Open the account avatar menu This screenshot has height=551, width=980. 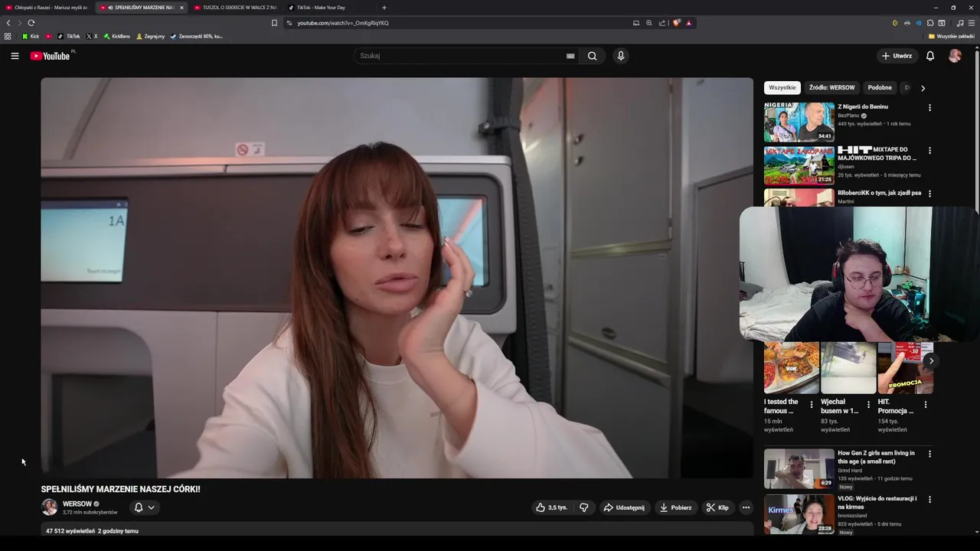point(955,56)
